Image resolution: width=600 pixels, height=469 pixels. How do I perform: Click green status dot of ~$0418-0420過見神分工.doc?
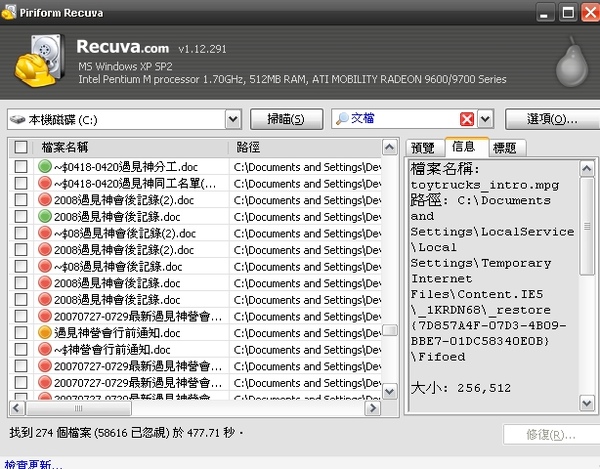pyautogui.click(x=45, y=166)
